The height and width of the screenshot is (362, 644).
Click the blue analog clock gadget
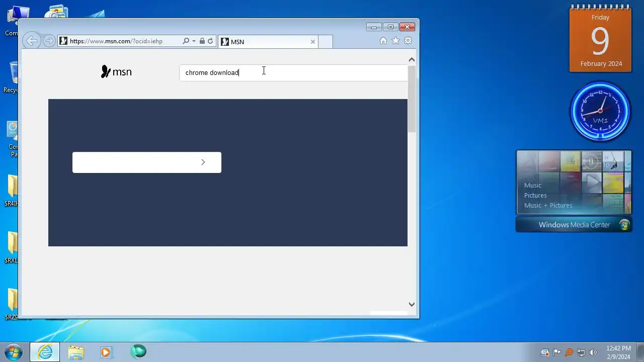pos(600,112)
